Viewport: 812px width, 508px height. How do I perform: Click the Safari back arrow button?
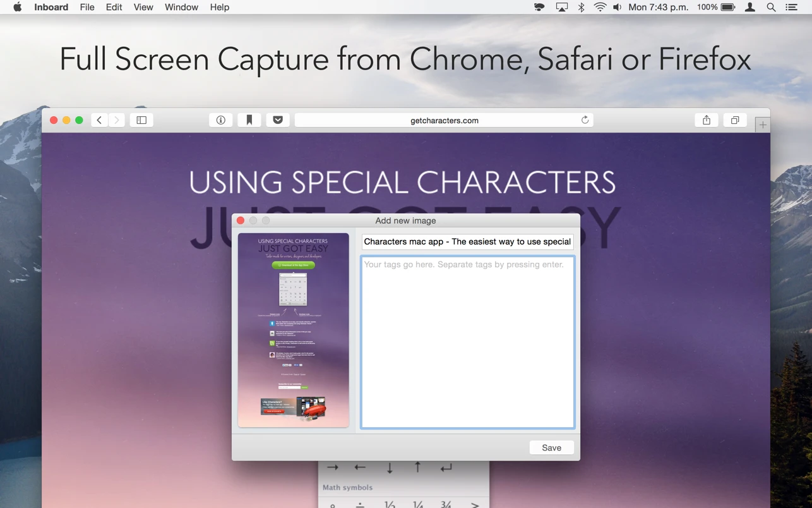tap(99, 120)
